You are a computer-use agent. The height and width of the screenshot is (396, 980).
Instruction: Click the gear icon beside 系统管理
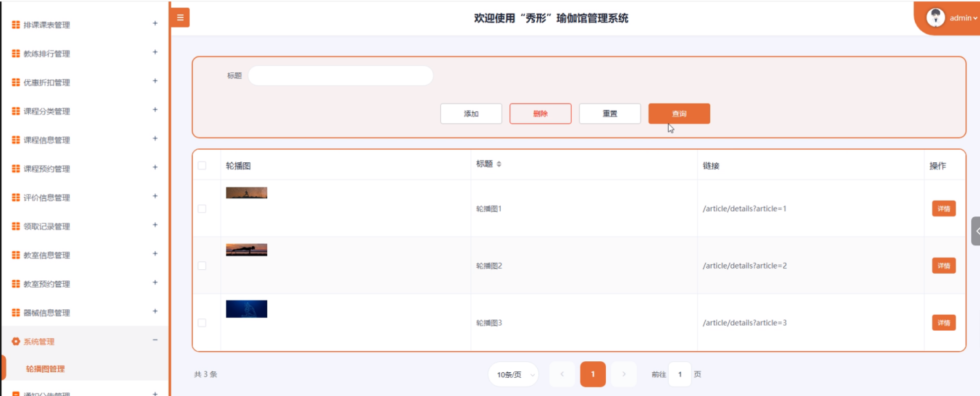(16, 341)
